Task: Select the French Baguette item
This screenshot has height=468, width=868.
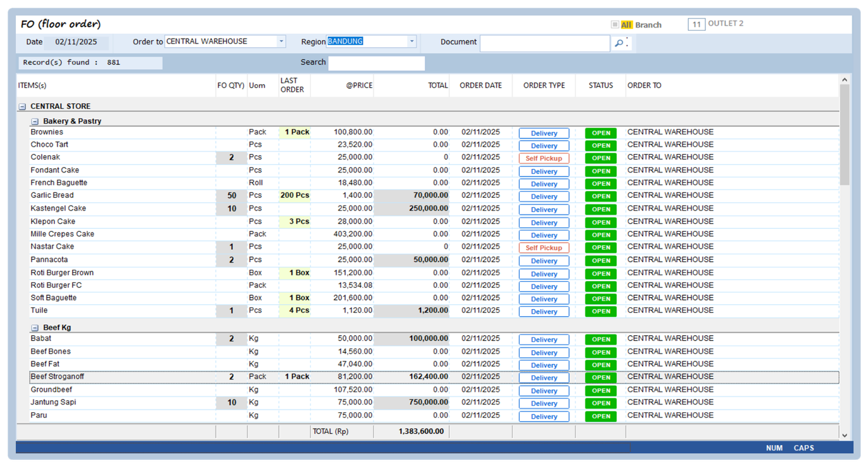Action: (x=59, y=183)
